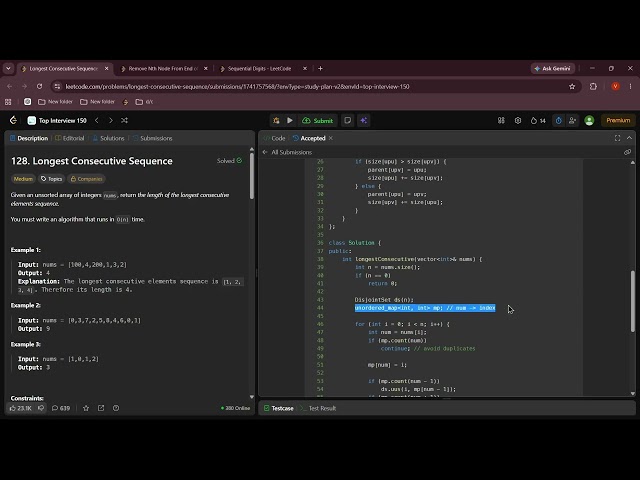The image size is (640, 480).
Task: Start the timer stopwatch icon
Action: [558, 120]
